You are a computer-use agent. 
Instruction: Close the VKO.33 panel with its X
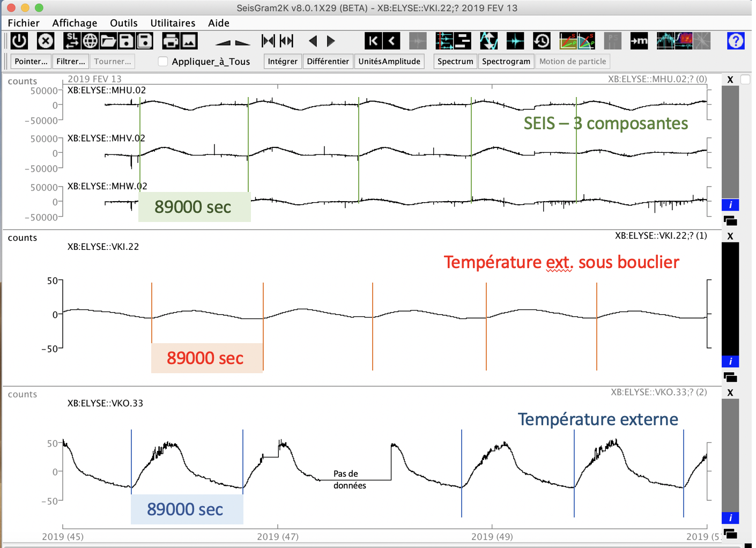pos(730,393)
